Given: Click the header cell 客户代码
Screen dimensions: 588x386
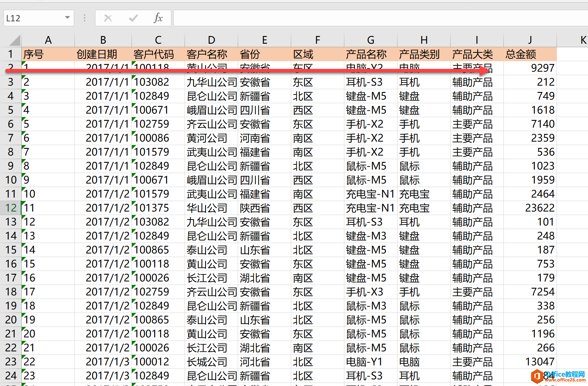Looking at the screenshot, I should click(x=158, y=54).
